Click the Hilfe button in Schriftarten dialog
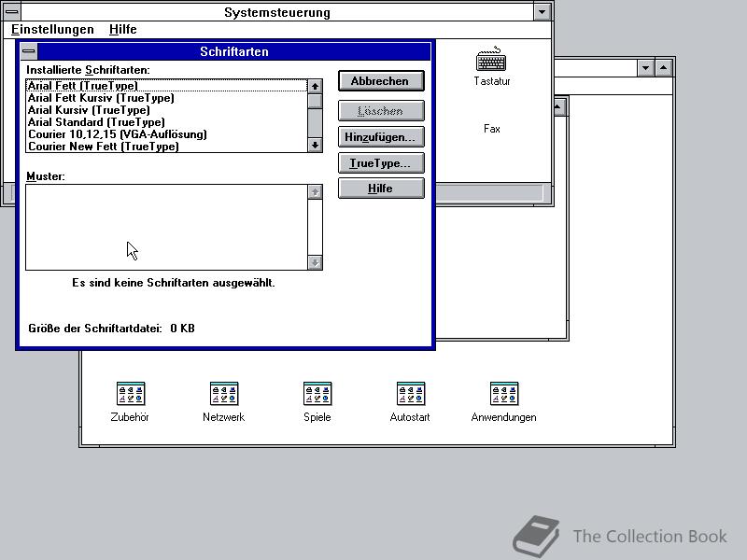747x560 pixels. click(x=381, y=189)
